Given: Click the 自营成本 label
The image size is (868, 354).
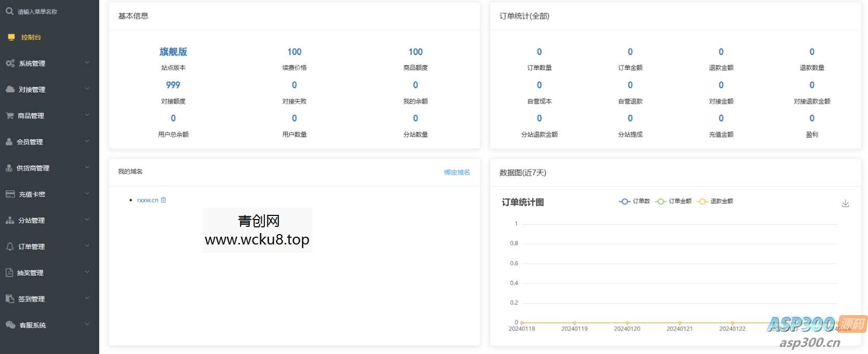Looking at the screenshot, I should click(x=539, y=101).
